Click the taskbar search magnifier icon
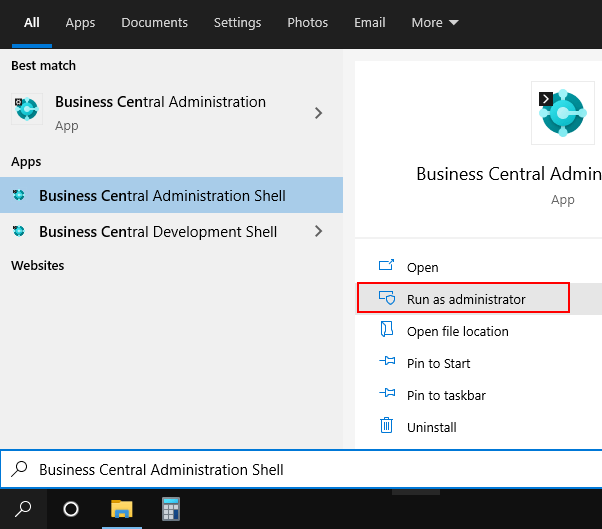Screen dimensions: 602x529 (x=22, y=508)
